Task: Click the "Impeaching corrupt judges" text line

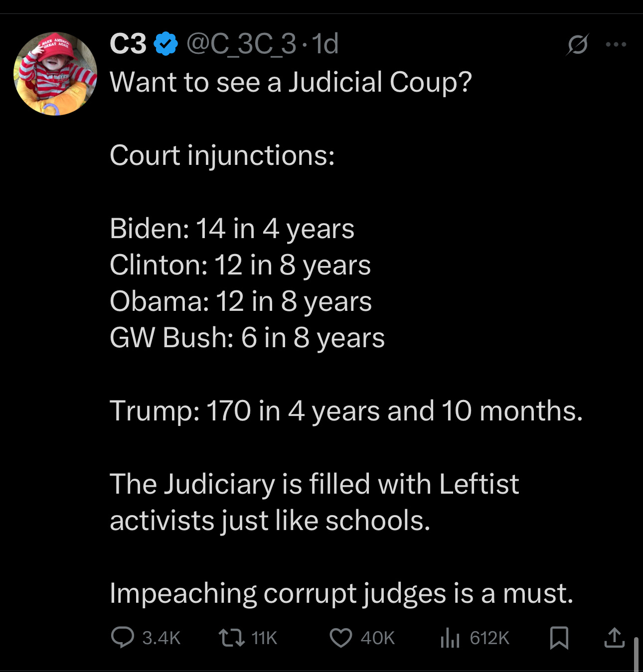Action: tap(341, 593)
